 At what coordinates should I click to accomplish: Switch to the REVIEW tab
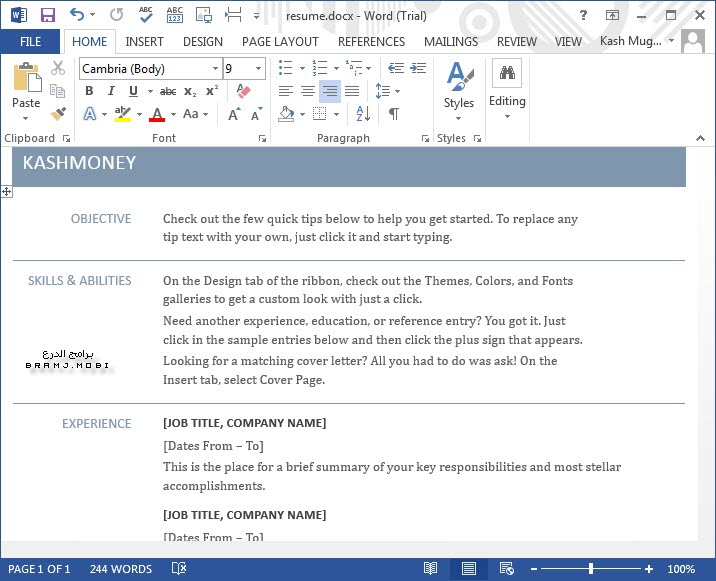pos(516,42)
